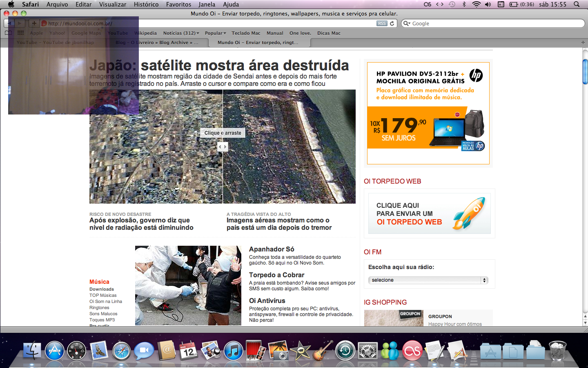Open TOP Músicas in Música sidebar
The height and width of the screenshot is (368, 588).
(103, 295)
